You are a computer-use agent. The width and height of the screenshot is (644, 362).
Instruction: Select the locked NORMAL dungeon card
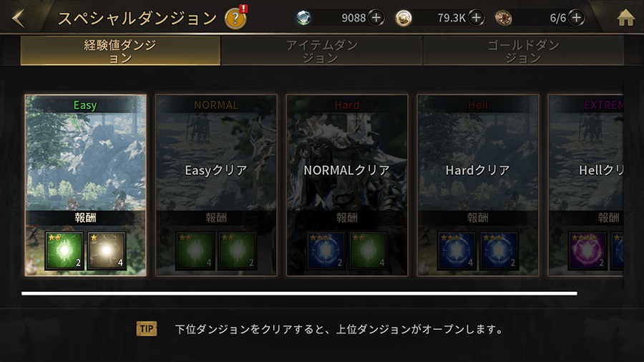(216, 185)
